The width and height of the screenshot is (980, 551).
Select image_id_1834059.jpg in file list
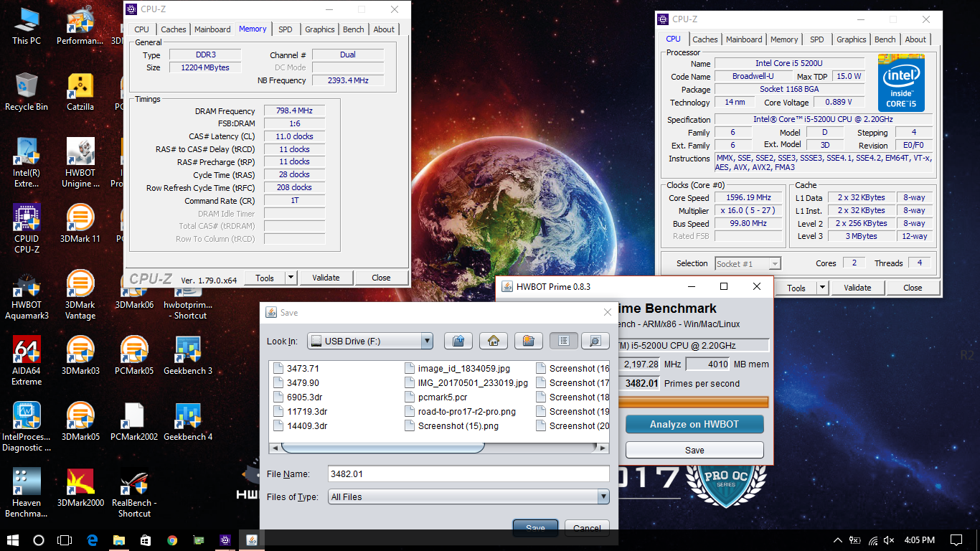click(x=458, y=369)
